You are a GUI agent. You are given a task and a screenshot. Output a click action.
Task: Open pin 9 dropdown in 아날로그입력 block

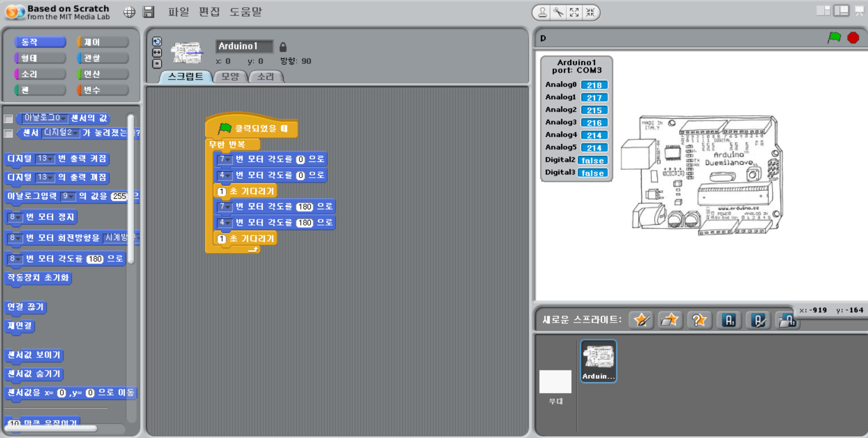click(x=68, y=196)
